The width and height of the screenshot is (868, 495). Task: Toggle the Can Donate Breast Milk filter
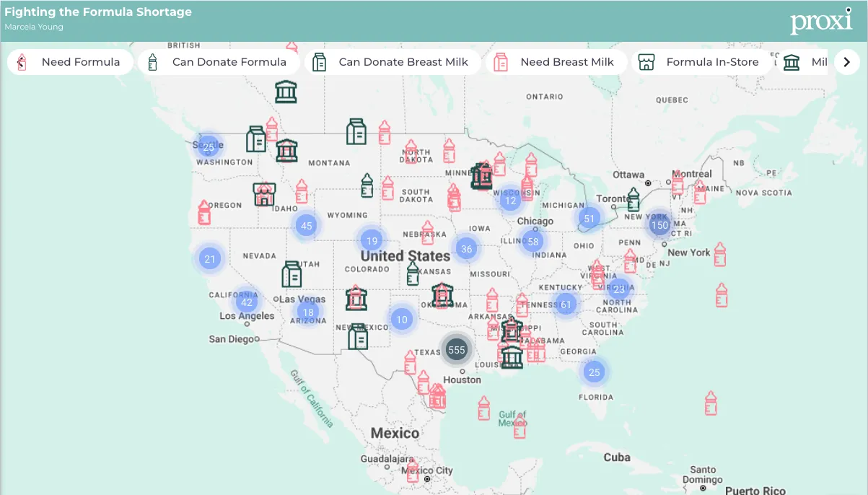[393, 61]
